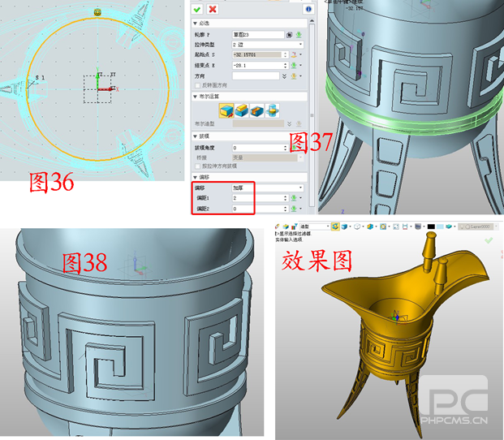Image resolution: width=504 pixels, height=440 pixels.
Task: Toggle the 反转面方向 checkbox
Action: tap(196, 84)
